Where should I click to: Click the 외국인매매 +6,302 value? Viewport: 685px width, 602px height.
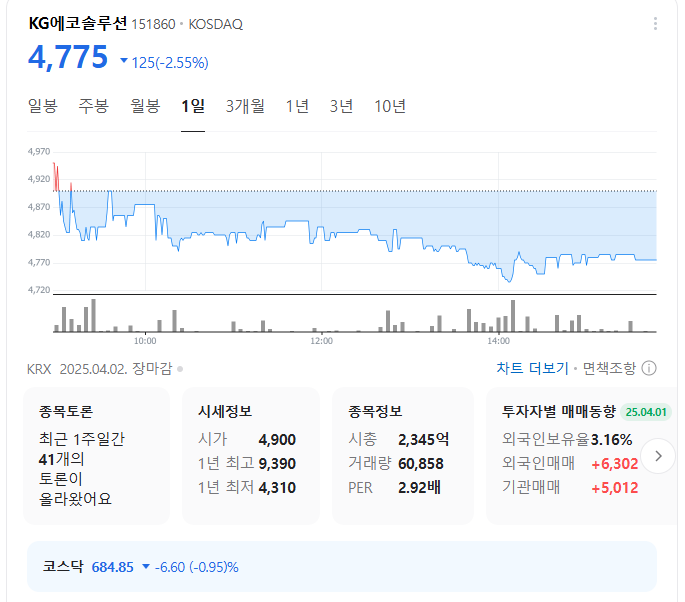click(x=615, y=463)
